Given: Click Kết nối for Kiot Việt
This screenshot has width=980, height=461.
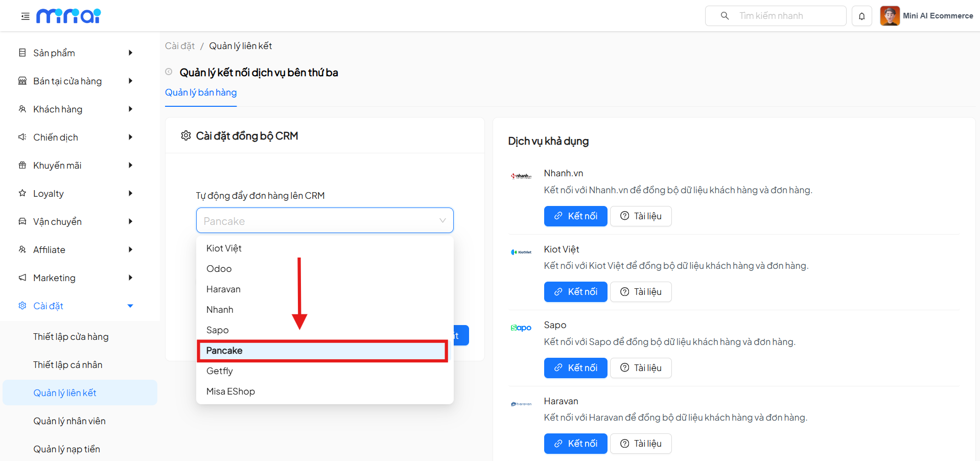Looking at the screenshot, I should coord(575,291).
